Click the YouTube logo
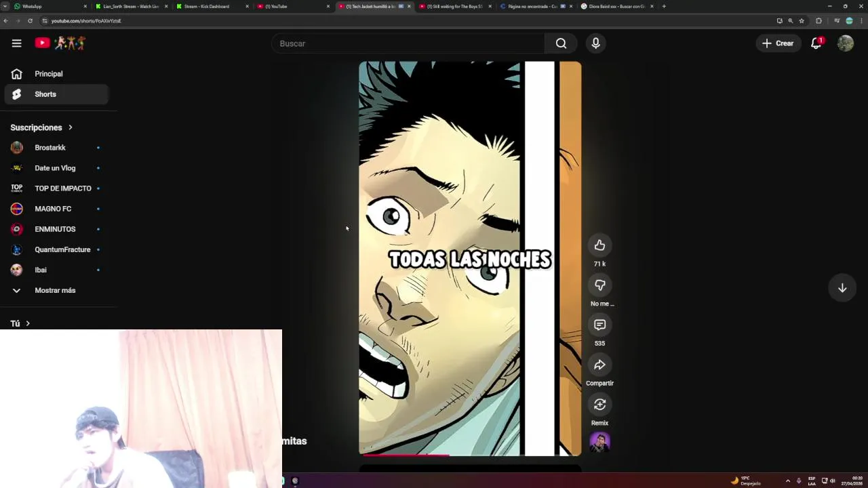Viewport: 868px width, 488px height. coord(60,43)
